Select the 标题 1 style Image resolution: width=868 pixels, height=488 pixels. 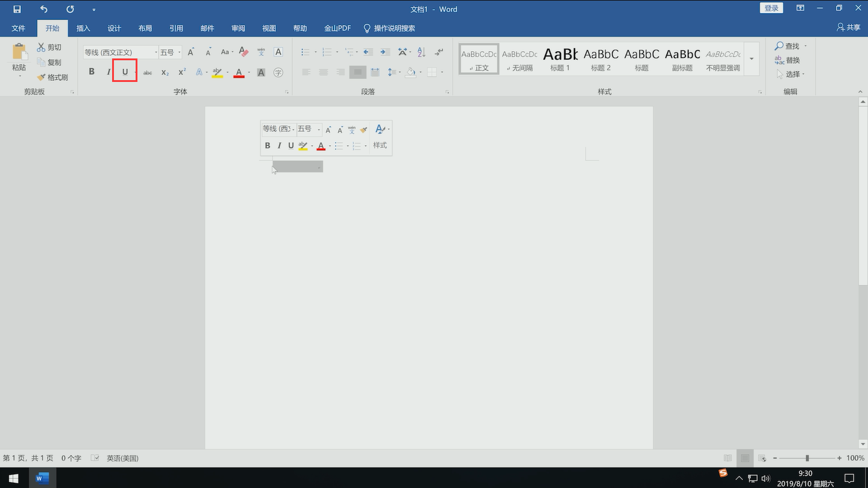coord(560,59)
